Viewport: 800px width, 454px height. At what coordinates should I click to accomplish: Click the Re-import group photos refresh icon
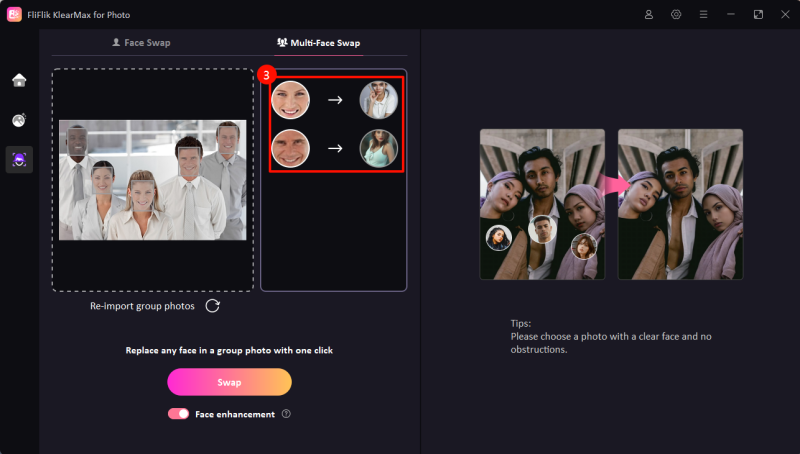213,306
